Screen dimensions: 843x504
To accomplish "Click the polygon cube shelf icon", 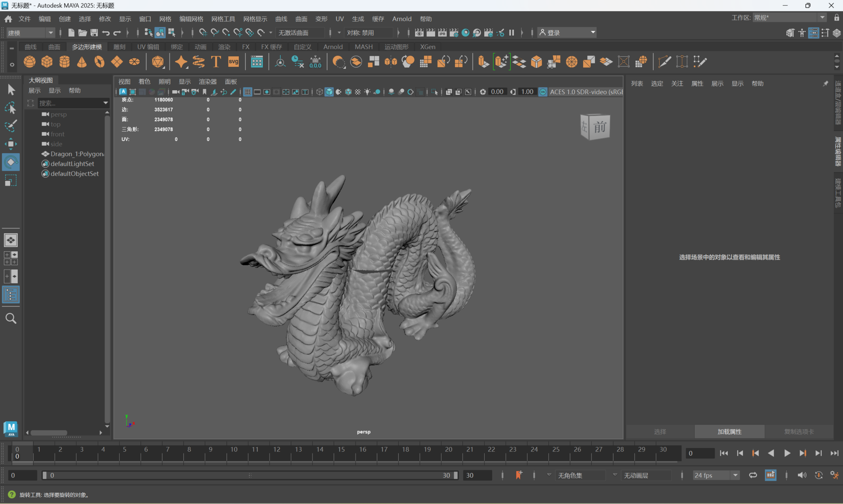I will [x=47, y=62].
